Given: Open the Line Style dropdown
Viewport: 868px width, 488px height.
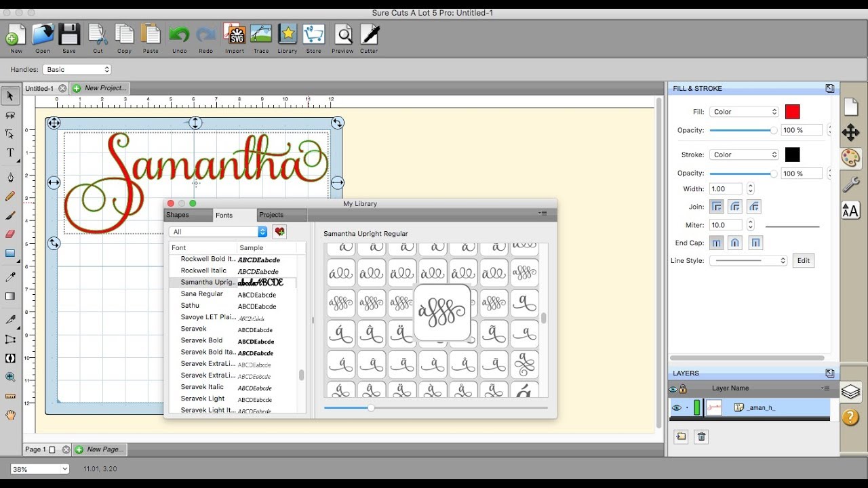Looking at the screenshot, I should [749, 260].
